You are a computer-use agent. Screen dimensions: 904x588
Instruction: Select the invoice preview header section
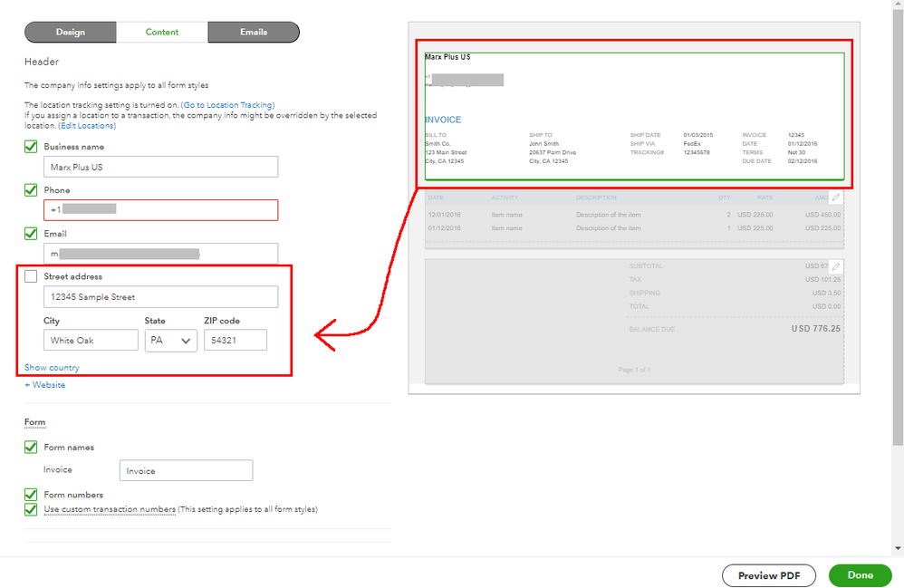point(634,116)
